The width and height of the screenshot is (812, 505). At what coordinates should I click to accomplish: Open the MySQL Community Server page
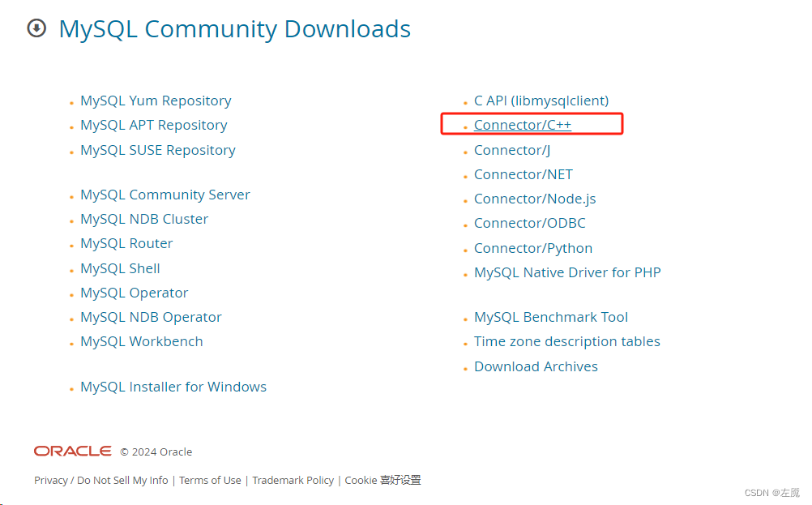[165, 195]
